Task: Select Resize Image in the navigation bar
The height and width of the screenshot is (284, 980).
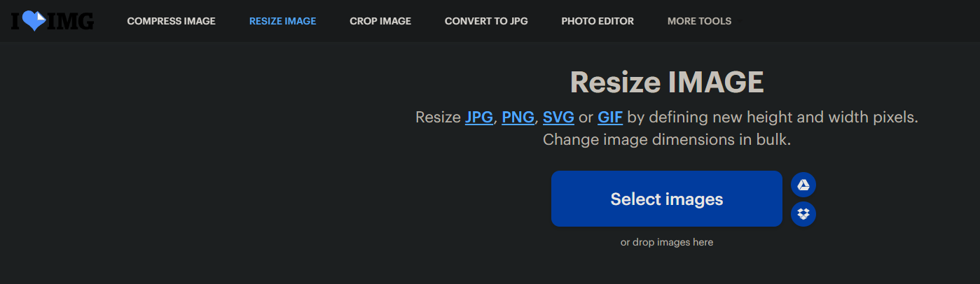Action: tap(282, 21)
